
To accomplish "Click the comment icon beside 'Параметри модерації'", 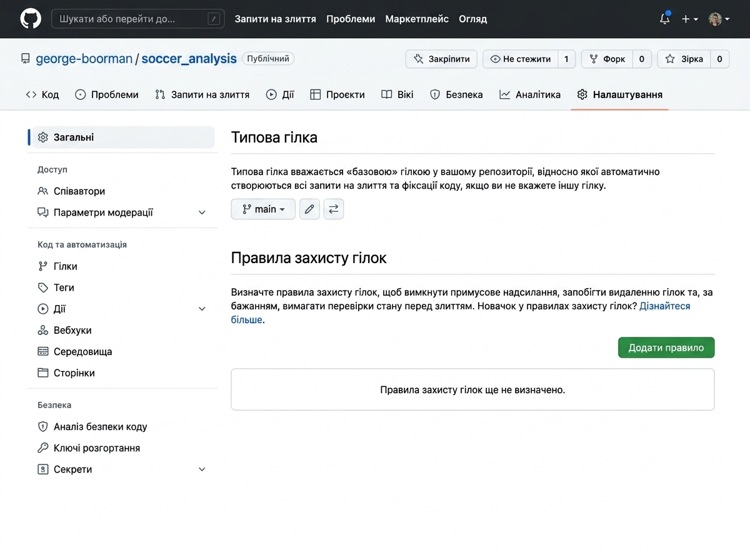I will [x=42, y=212].
